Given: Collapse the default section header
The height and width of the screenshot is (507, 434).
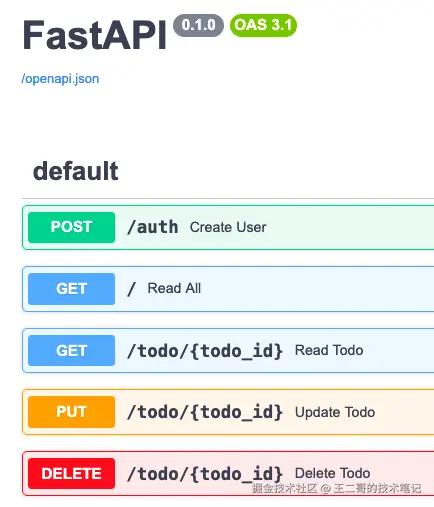Looking at the screenshot, I should pyautogui.click(x=76, y=171).
